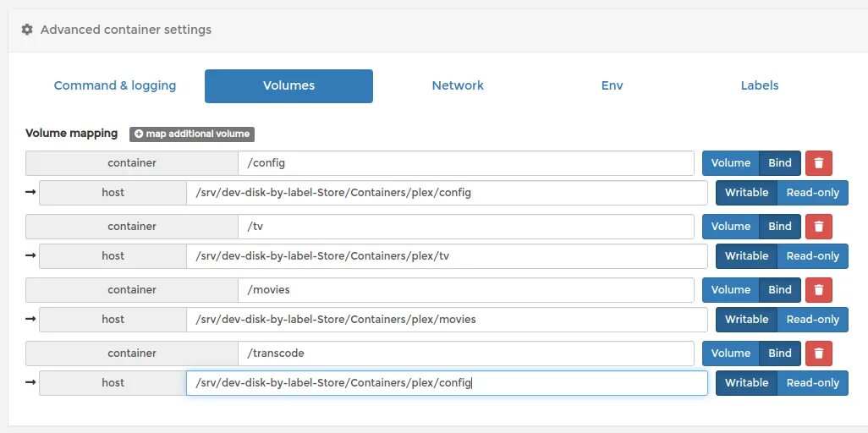The image size is (868, 433).
Task: Remove the /tv volume mapping
Action: [818, 227]
